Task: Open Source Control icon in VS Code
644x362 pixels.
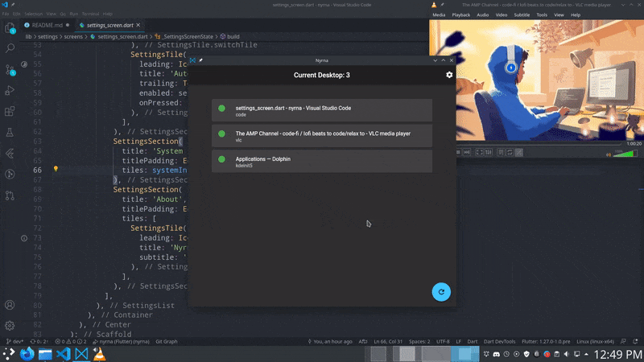Action: (10, 70)
